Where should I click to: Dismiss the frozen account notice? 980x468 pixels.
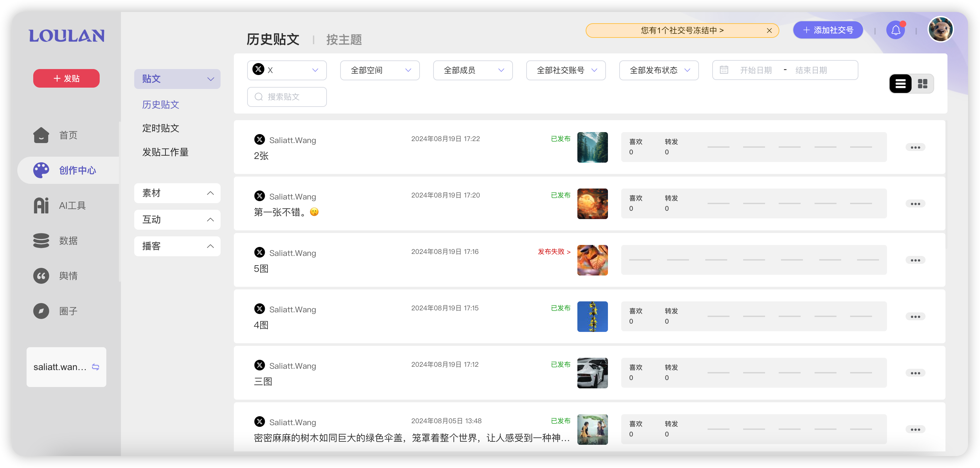click(x=769, y=31)
